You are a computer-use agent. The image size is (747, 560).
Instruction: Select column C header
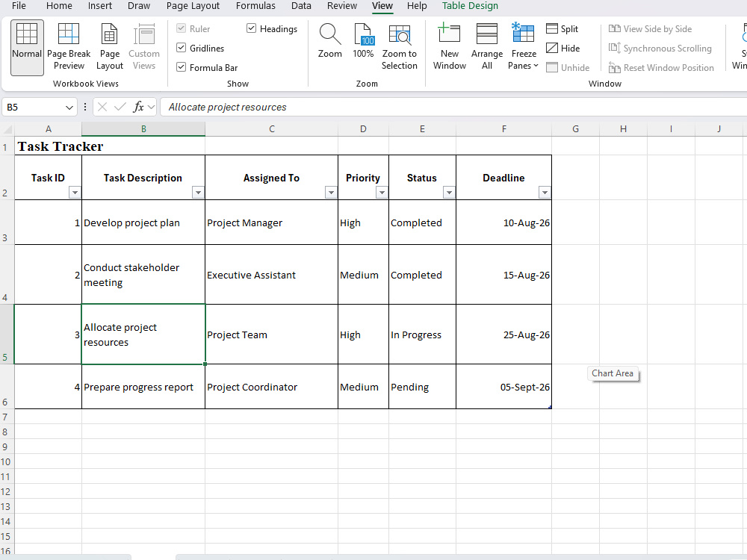tap(272, 129)
